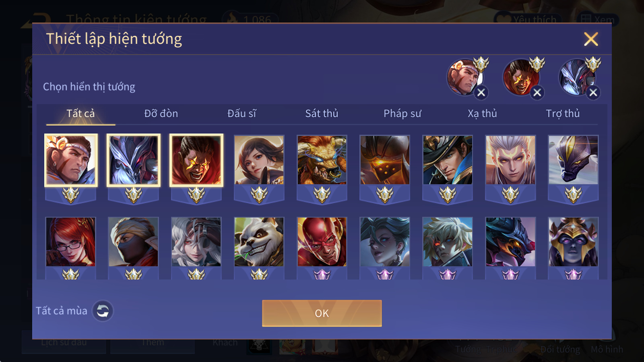This screenshot has width=644, height=362.
Task: Switch to the Đỡ đòn tab
Action: (161, 113)
